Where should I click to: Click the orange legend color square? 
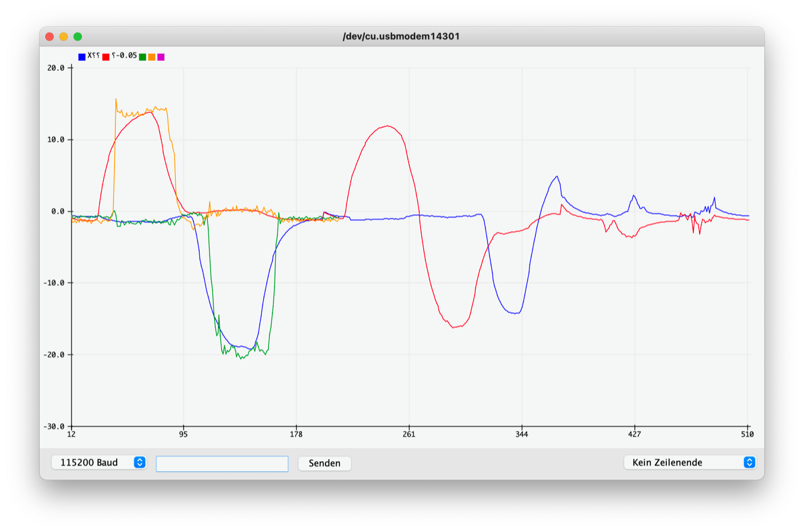click(x=152, y=57)
